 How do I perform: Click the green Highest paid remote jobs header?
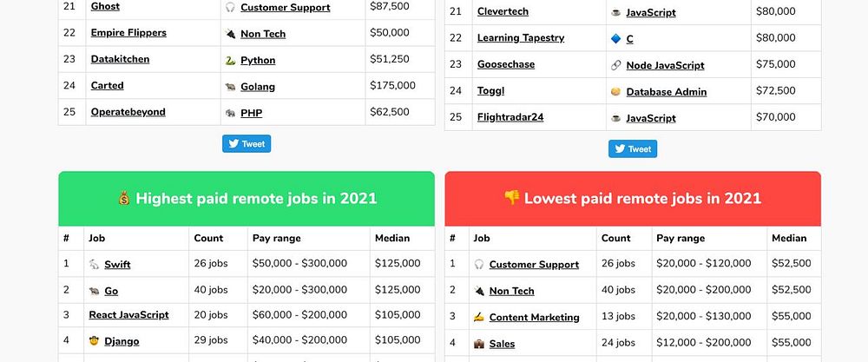coord(247,199)
